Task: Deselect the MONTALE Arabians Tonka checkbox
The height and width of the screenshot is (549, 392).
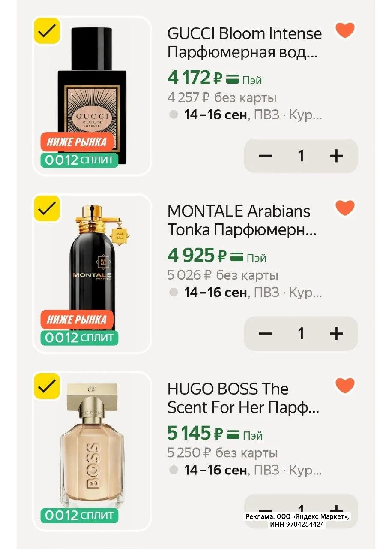Action: coord(47,208)
